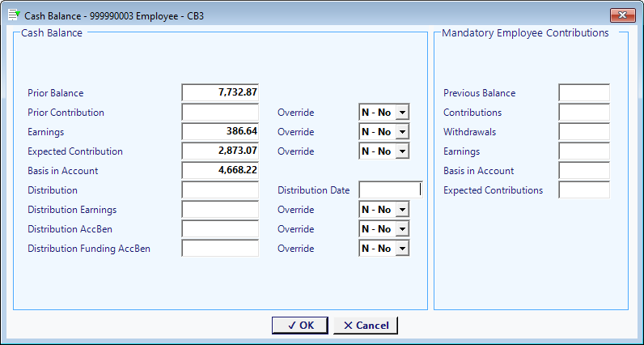Click the 'Distribution Funding AccBen' label
Viewport: 644px width, 345px height.
[x=89, y=249]
